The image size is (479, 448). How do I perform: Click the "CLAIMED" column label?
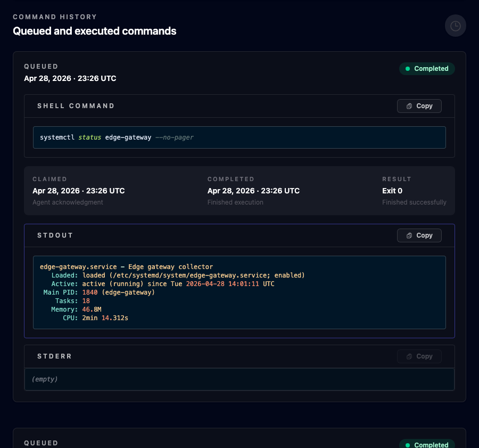click(x=50, y=179)
